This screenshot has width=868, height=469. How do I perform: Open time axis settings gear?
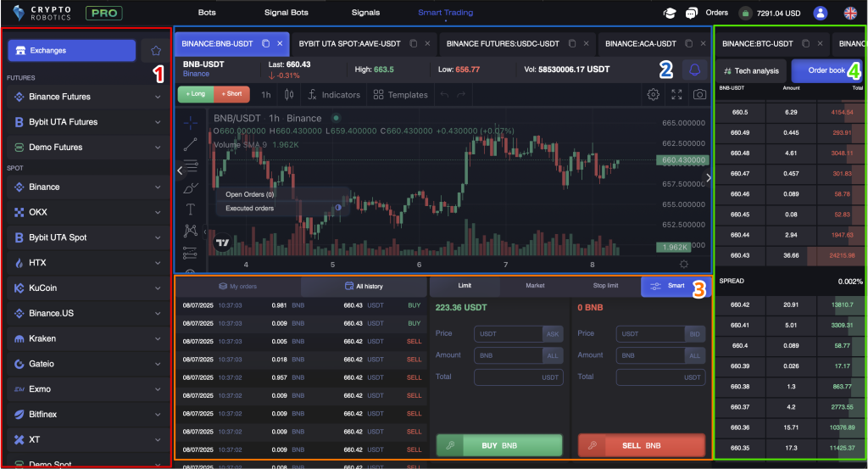pyautogui.click(x=684, y=264)
